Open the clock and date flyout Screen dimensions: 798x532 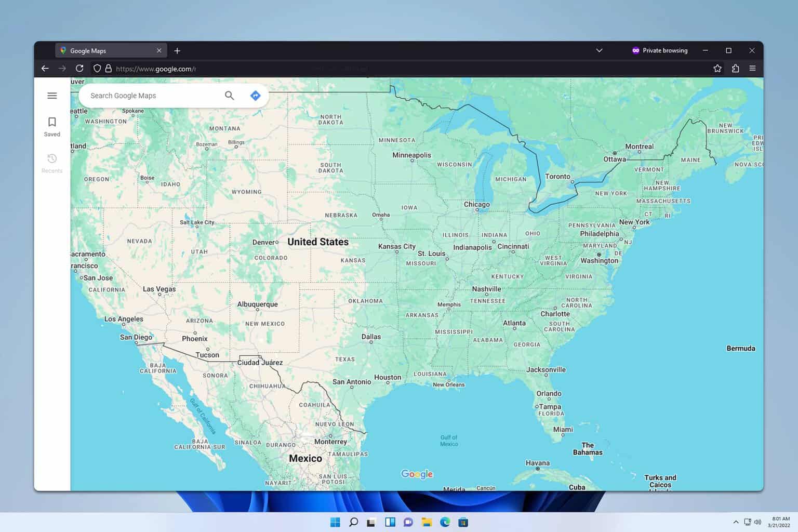779,522
